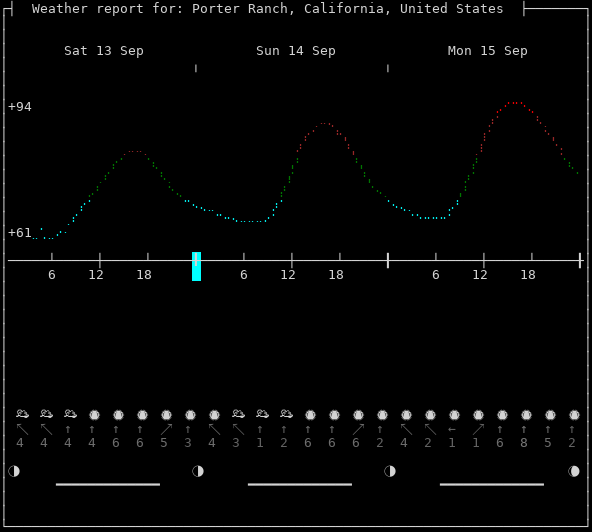Click the wind speed value 8 on Monday
Viewport: 592px width, 532px height.
point(524,443)
